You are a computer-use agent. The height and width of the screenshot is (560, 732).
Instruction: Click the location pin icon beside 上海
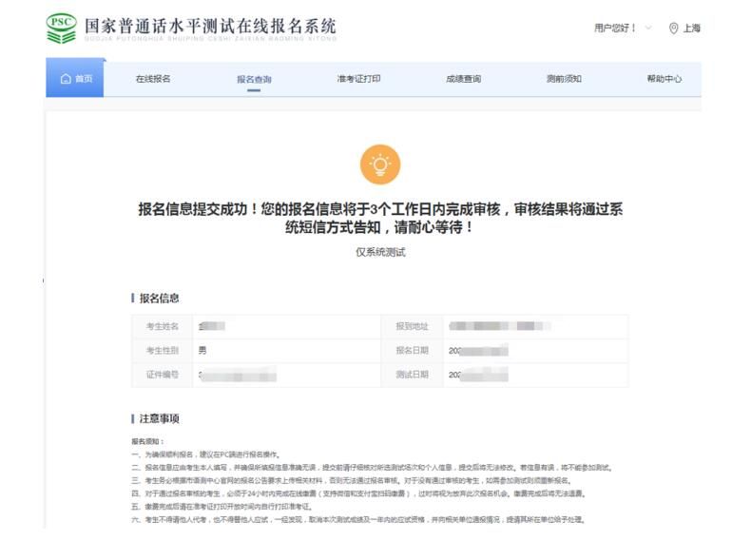tap(673, 29)
